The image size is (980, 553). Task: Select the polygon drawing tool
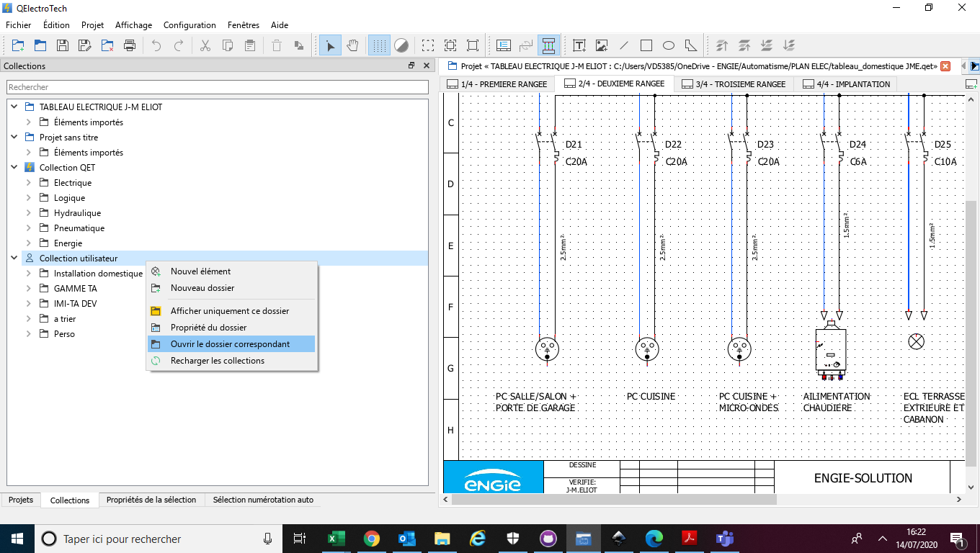click(x=690, y=46)
